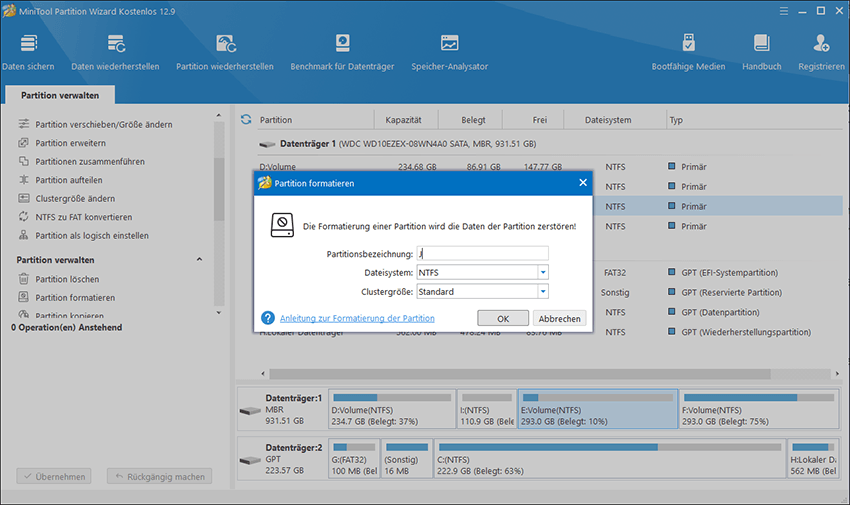The image size is (850, 505).
Task: Sort by the Partition column header
Action: [276, 120]
